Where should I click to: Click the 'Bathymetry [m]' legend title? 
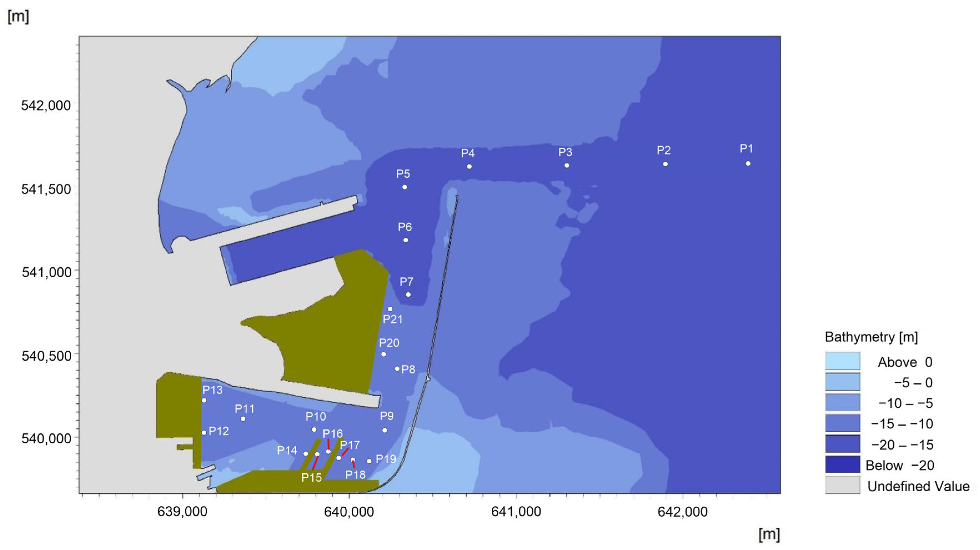click(x=871, y=337)
